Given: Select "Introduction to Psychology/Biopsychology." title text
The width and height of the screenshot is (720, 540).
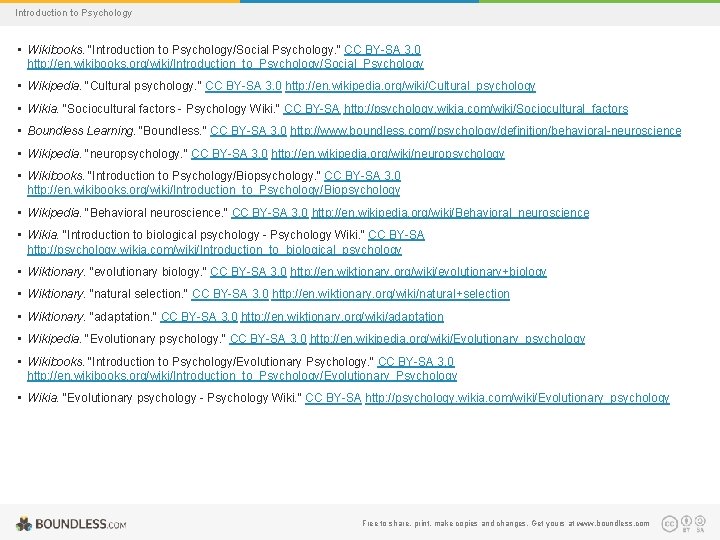Looking at the screenshot, I should pos(204,176).
